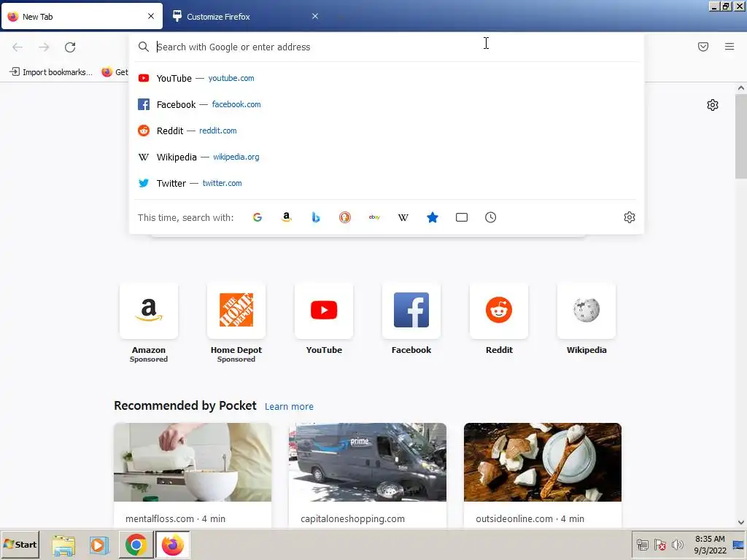
Task: Click the Reload page button
Action: click(70, 47)
